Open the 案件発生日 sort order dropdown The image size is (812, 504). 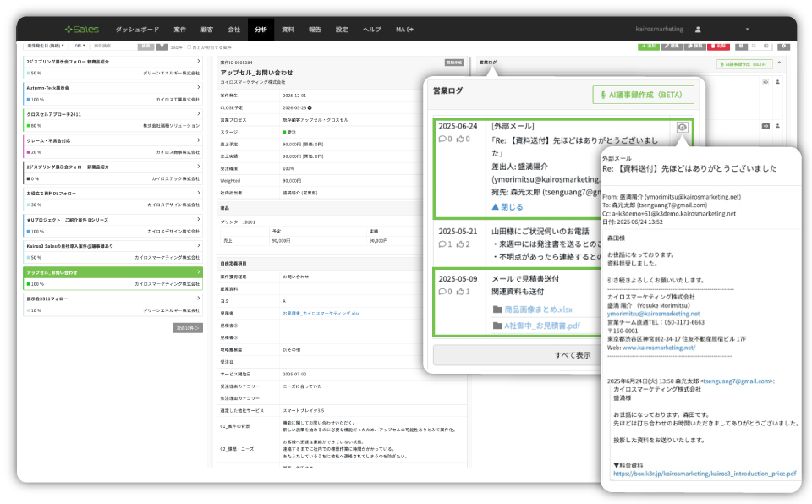coord(46,46)
